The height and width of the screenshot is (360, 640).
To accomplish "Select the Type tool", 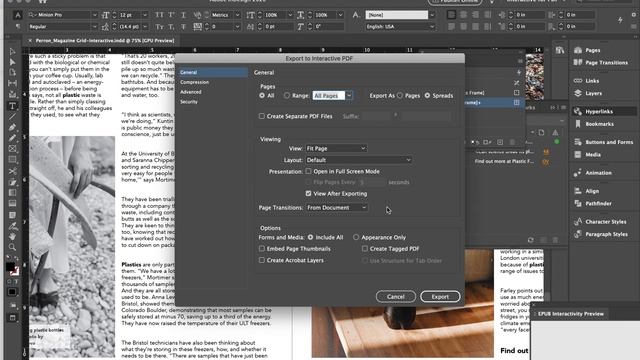I will tap(12, 106).
